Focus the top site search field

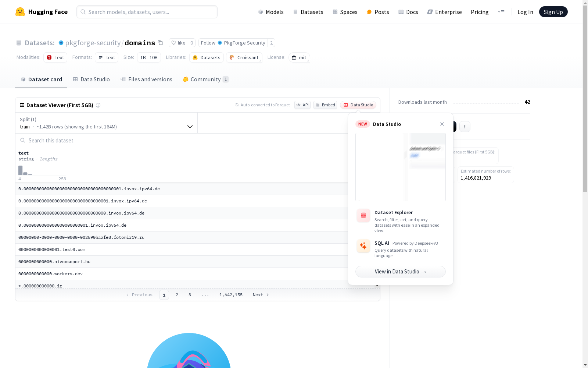[x=147, y=12]
